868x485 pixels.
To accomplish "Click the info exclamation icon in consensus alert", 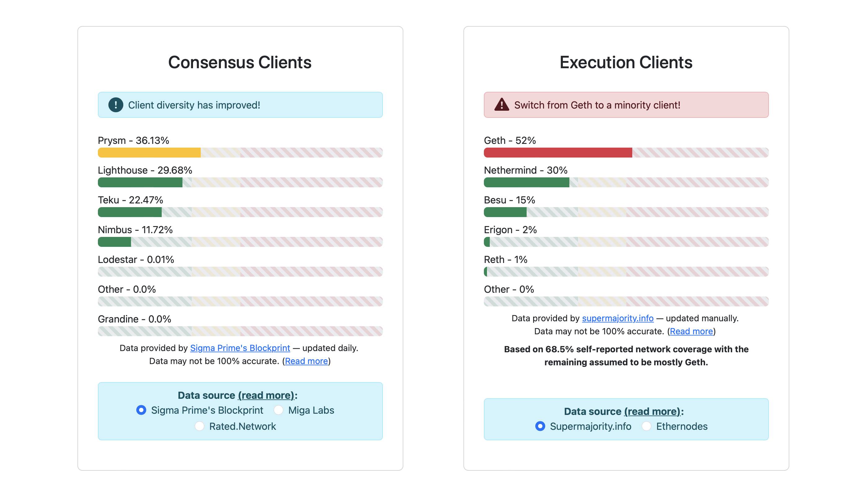I will 116,105.
